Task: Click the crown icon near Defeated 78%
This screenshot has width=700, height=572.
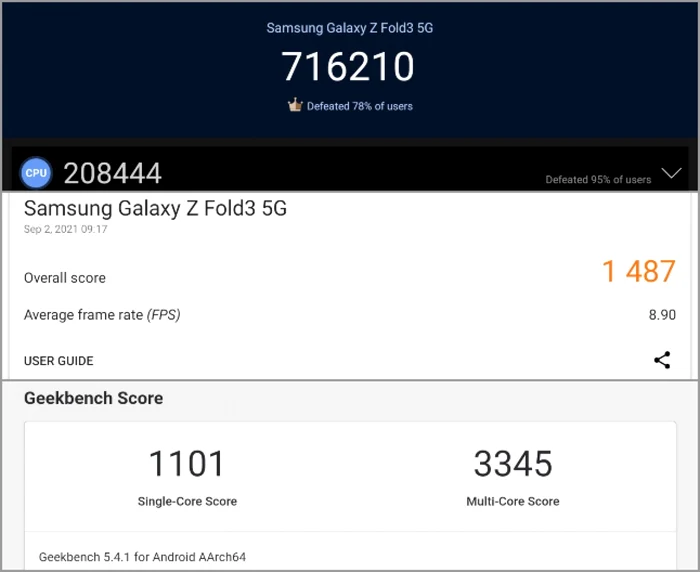Action: point(295,105)
